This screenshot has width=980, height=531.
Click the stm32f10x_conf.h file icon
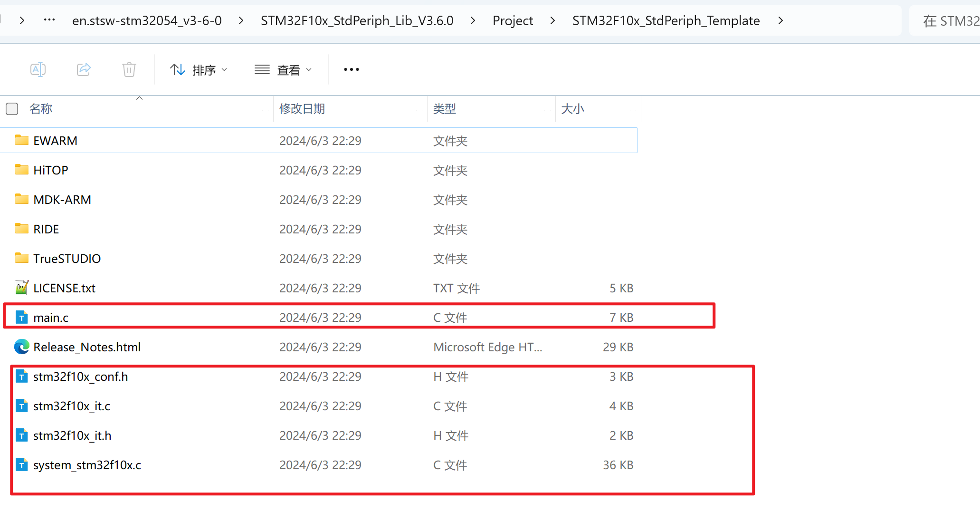(21, 376)
